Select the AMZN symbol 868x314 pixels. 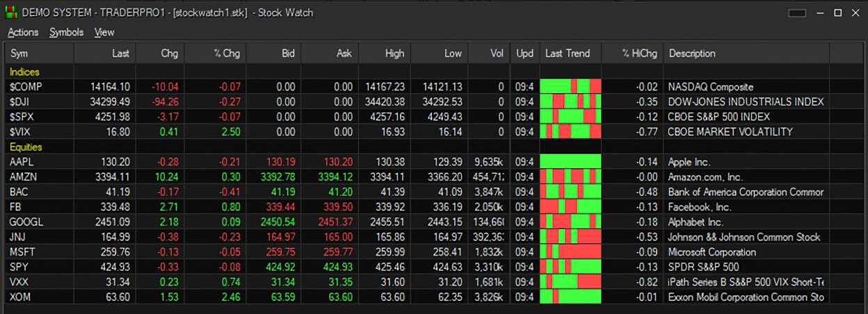tap(22, 177)
